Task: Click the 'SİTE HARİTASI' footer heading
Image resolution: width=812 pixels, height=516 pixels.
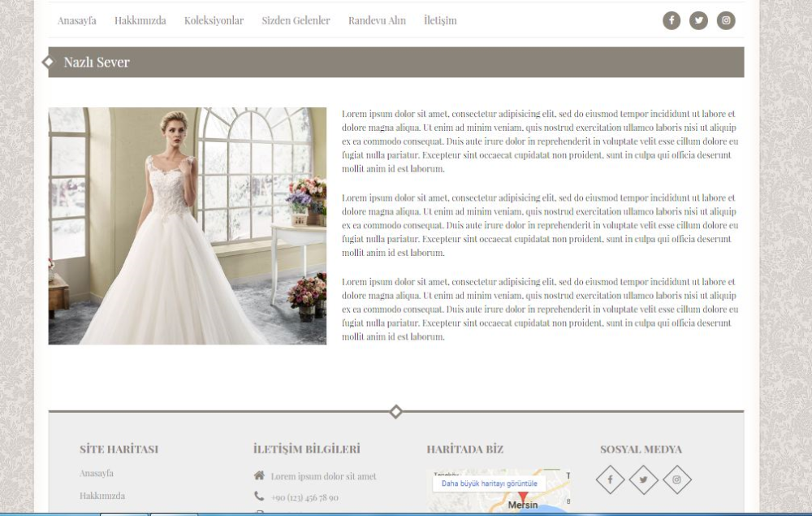Action: pos(119,449)
